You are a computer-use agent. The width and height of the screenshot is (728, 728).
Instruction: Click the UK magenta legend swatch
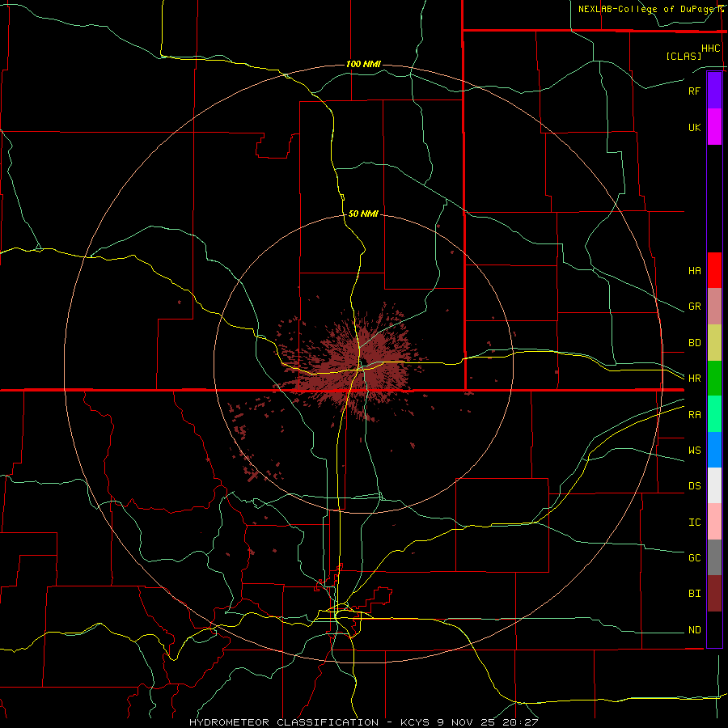(x=714, y=127)
